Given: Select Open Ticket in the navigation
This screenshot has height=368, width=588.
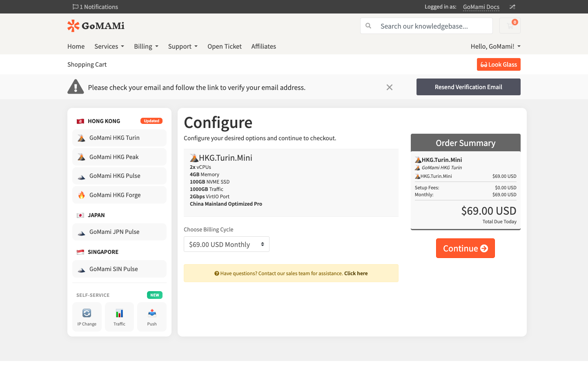Looking at the screenshot, I should click(x=225, y=46).
